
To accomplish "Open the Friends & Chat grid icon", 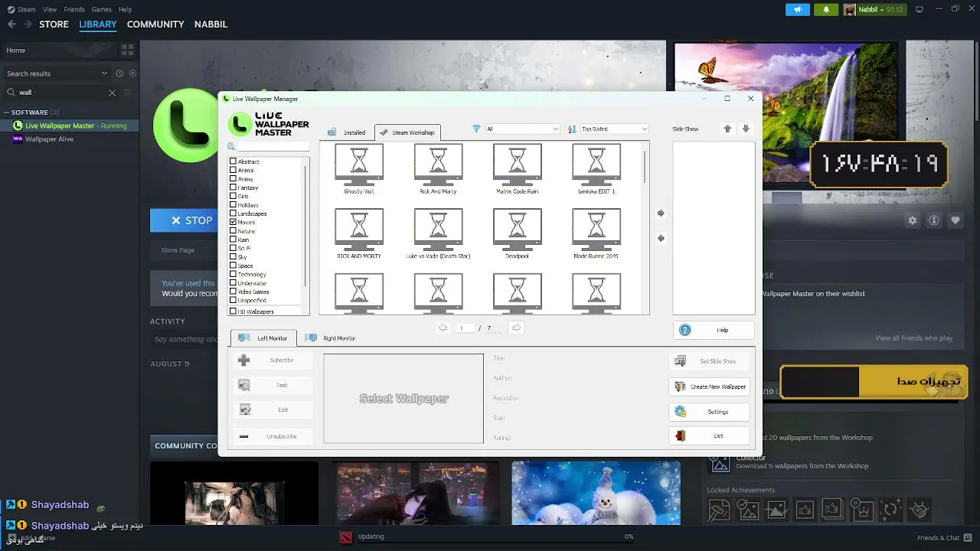I will click(x=967, y=537).
